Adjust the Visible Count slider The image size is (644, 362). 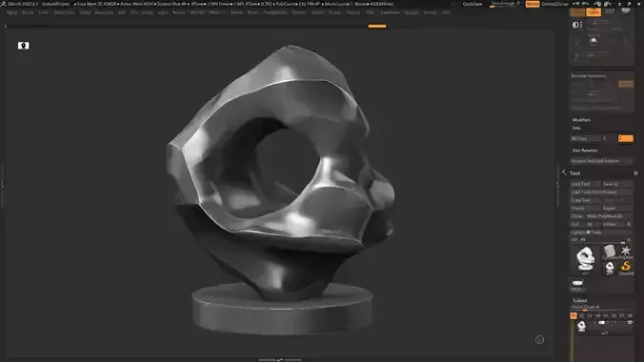pyautogui.click(x=602, y=308)
